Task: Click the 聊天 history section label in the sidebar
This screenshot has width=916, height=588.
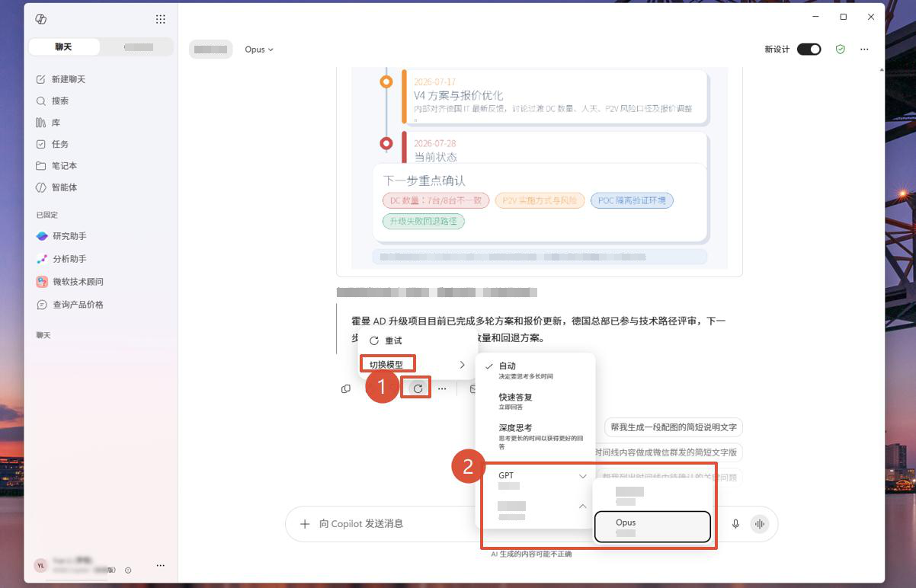Action: tap(44, 335)
